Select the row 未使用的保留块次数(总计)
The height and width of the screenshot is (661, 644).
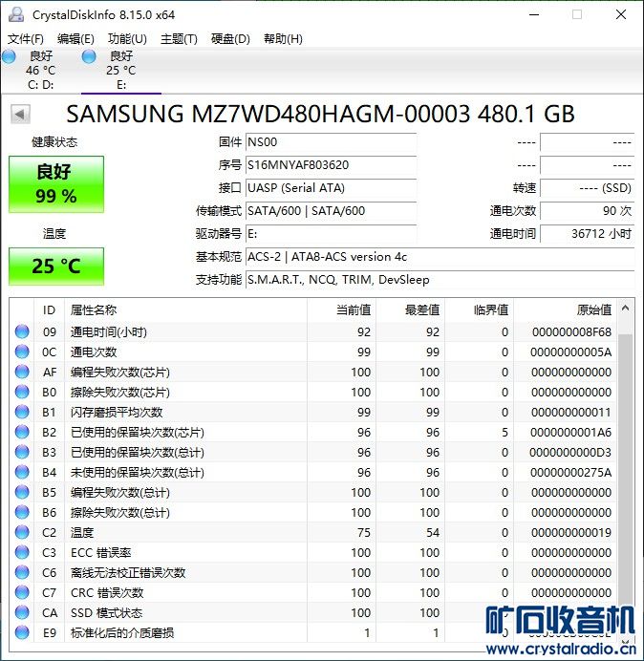pos(313,472)
